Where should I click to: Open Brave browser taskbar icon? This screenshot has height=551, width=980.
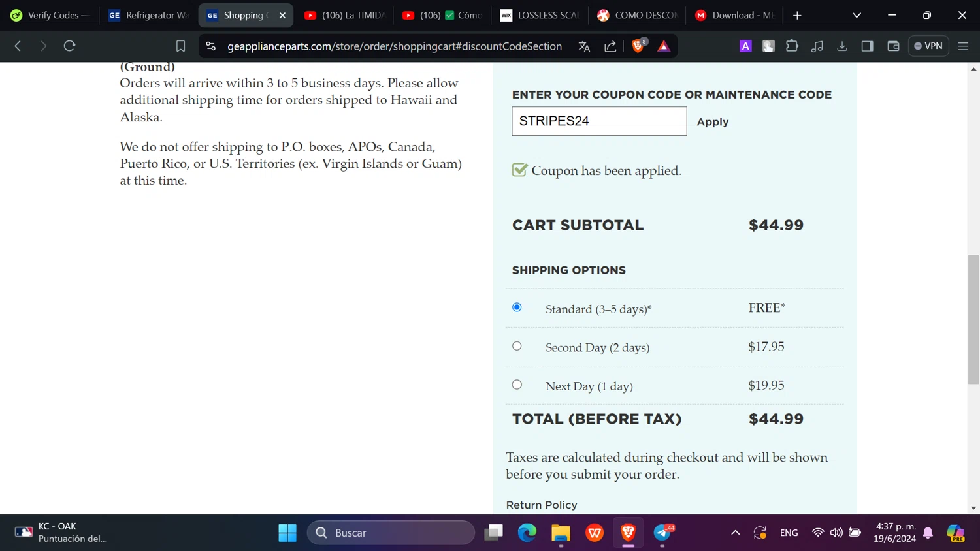(629, 533)
